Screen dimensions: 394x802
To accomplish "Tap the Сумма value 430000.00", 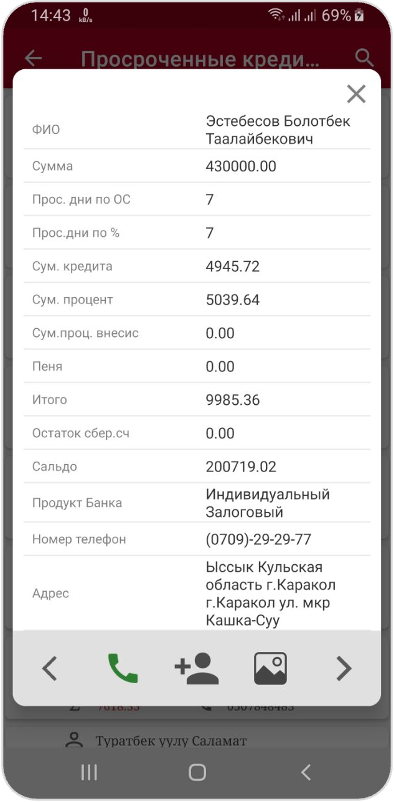I will click(x=241, y=166).
